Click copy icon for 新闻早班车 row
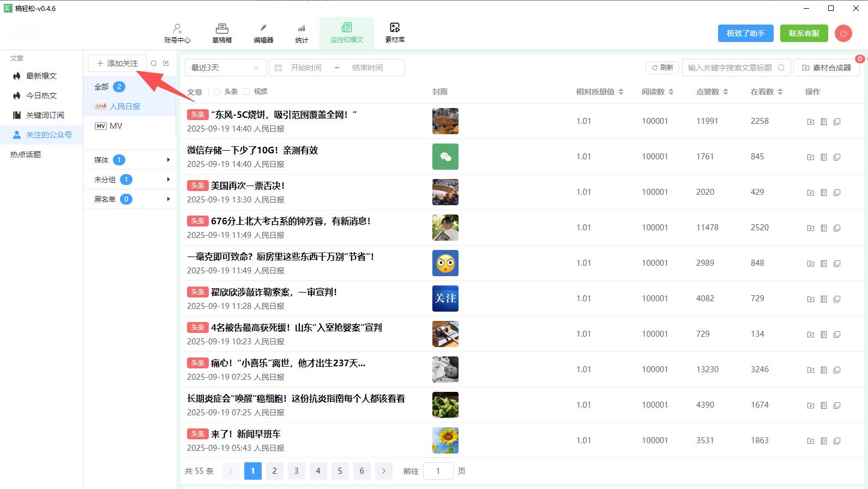The width and height of the screenshot is (868, 489). [x=837, y=441]
